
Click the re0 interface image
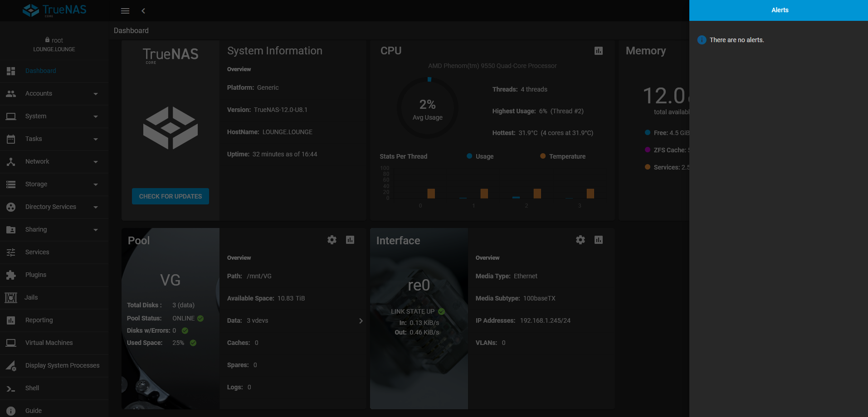pyautogui.click(x=419, y=319)
